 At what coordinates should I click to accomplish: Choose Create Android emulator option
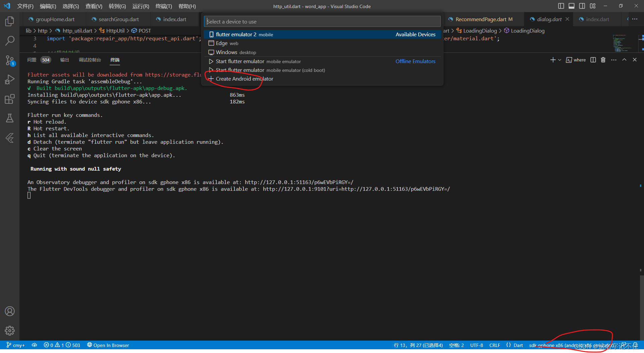pyautogui.click(x=322, y=79)
